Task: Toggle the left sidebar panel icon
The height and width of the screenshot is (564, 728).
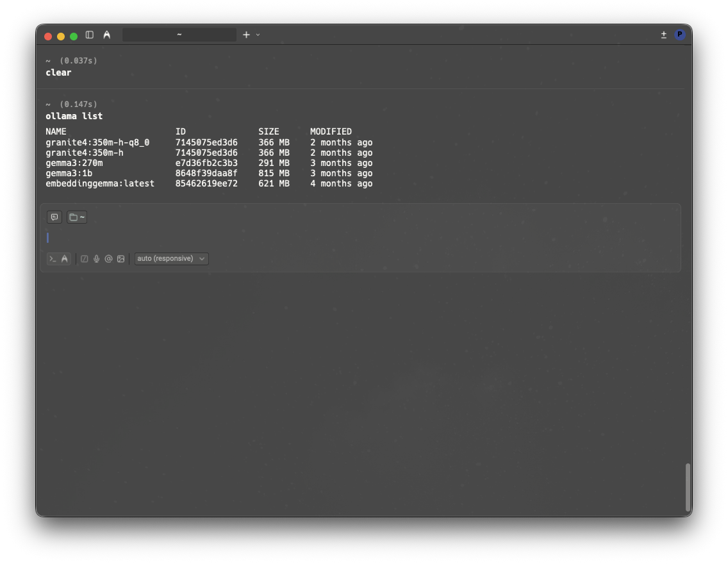Action: (90, 35)
